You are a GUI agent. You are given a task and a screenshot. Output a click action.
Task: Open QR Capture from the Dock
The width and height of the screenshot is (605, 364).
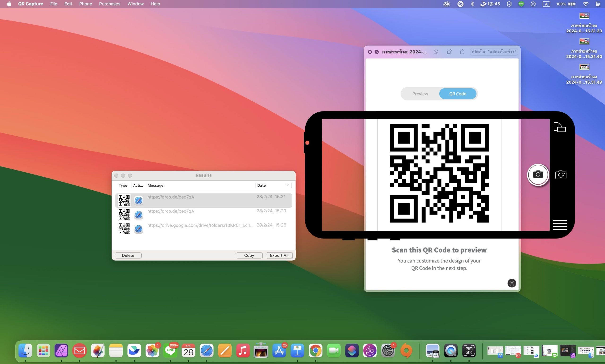click(469, 351)
